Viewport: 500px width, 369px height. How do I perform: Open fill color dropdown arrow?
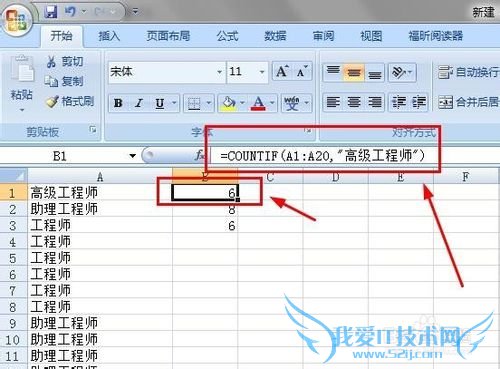pyautogui.click(x=243, y=103)
